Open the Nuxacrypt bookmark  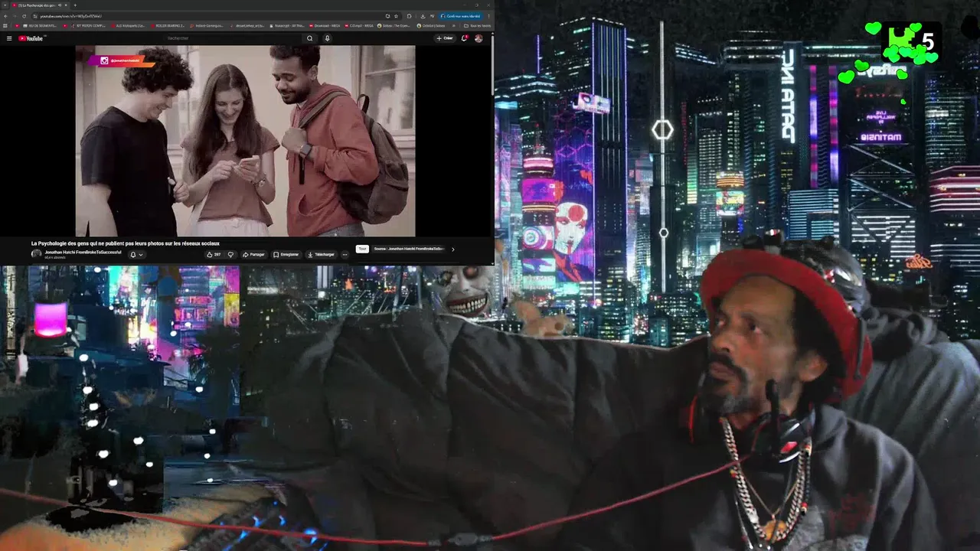coord(286,26)
